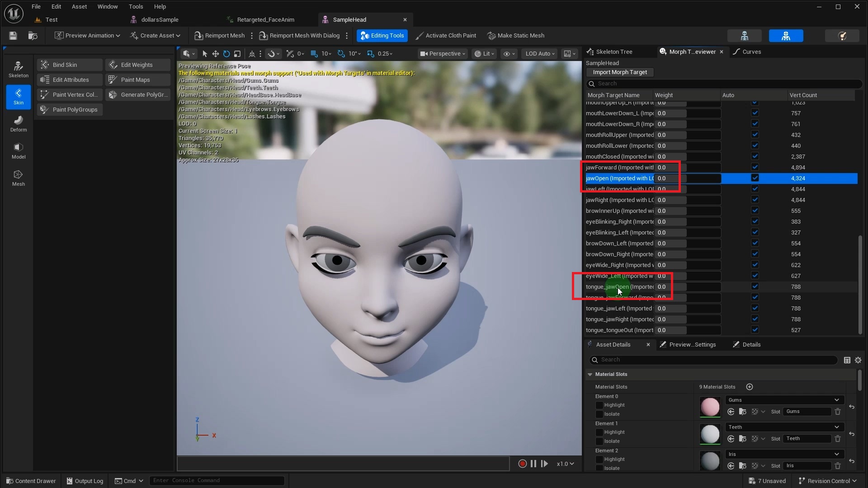Click the jawForward weight slider
The width and height of the screenshot is (868, 488).
coord(687,168)
